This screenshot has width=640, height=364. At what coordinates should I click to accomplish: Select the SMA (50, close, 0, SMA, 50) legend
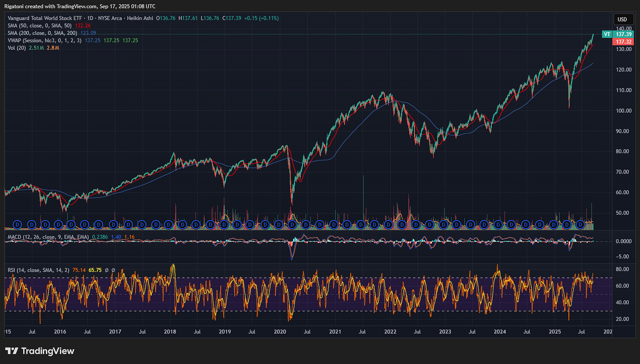point(40,25)
